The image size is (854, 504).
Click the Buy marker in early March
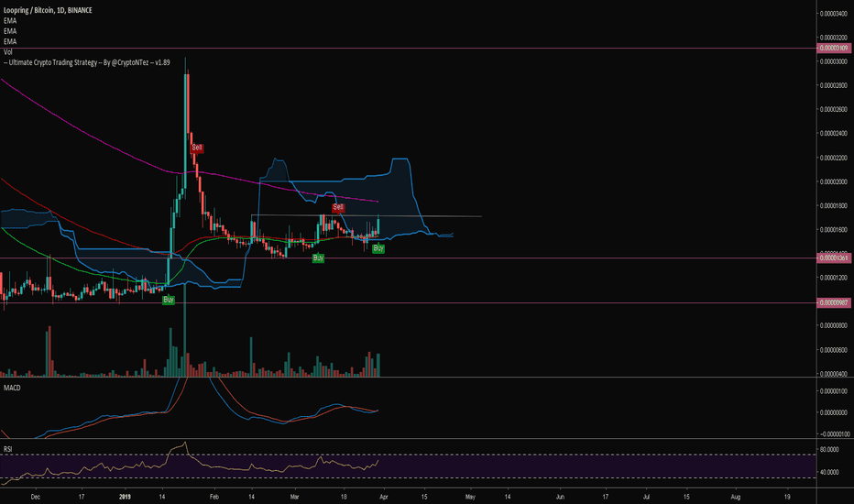click(x=318, y=257)
